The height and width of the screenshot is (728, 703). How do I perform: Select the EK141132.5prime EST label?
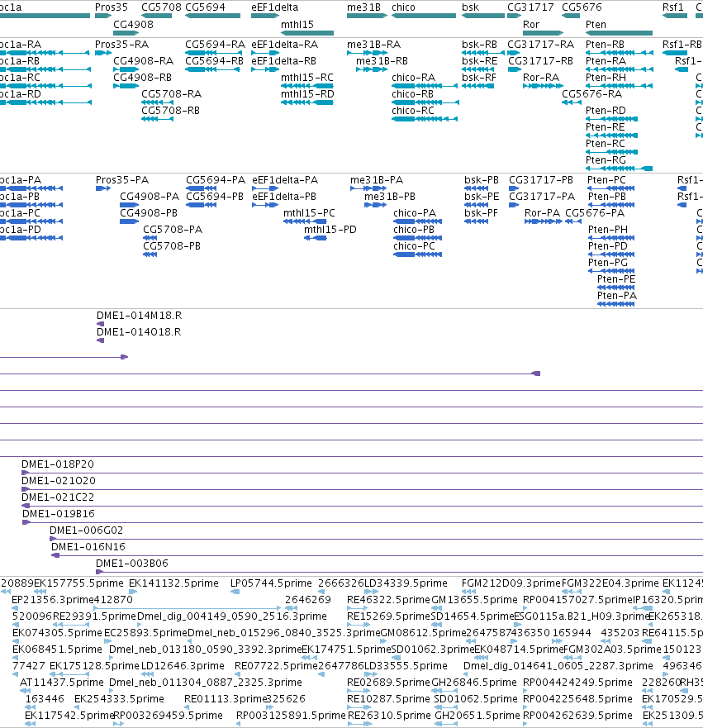[x=173, y=583]
